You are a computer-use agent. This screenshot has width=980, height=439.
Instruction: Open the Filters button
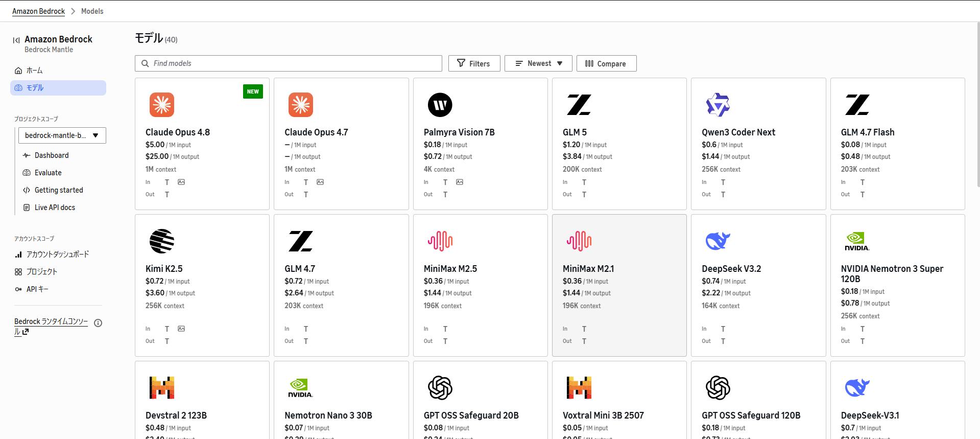point(474,63)
